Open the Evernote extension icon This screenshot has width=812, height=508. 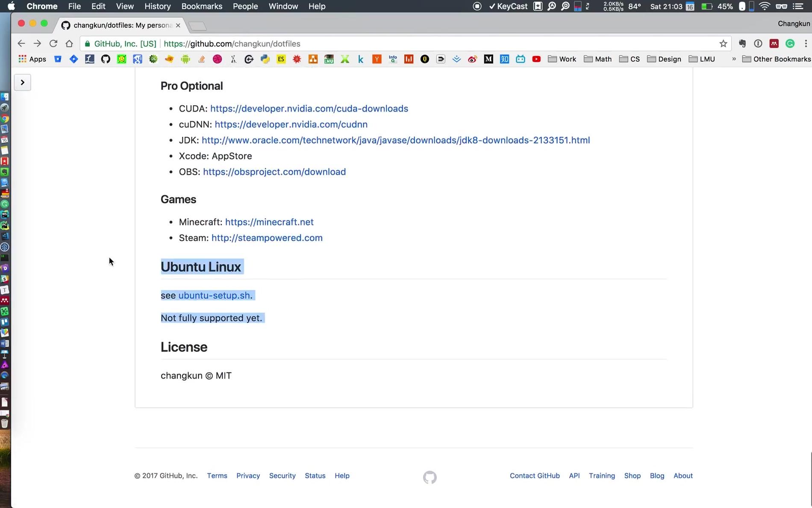tap(742, 44)
